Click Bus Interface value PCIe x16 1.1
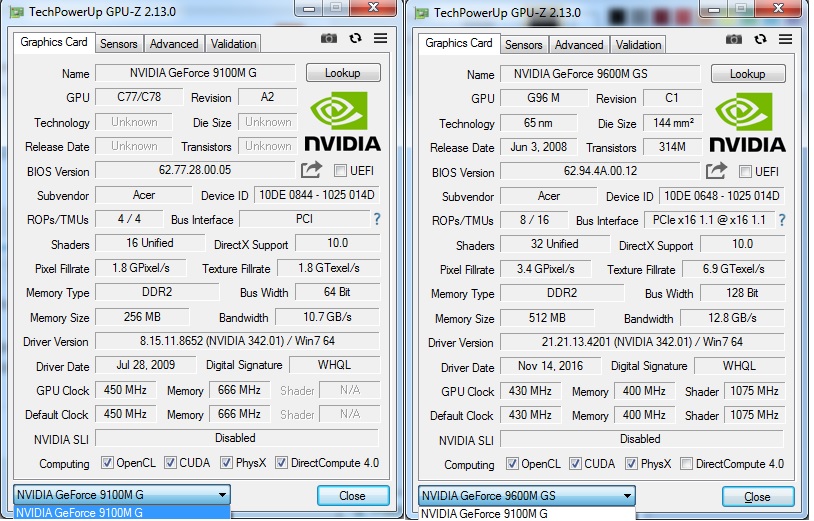 [x=709, y=220]
